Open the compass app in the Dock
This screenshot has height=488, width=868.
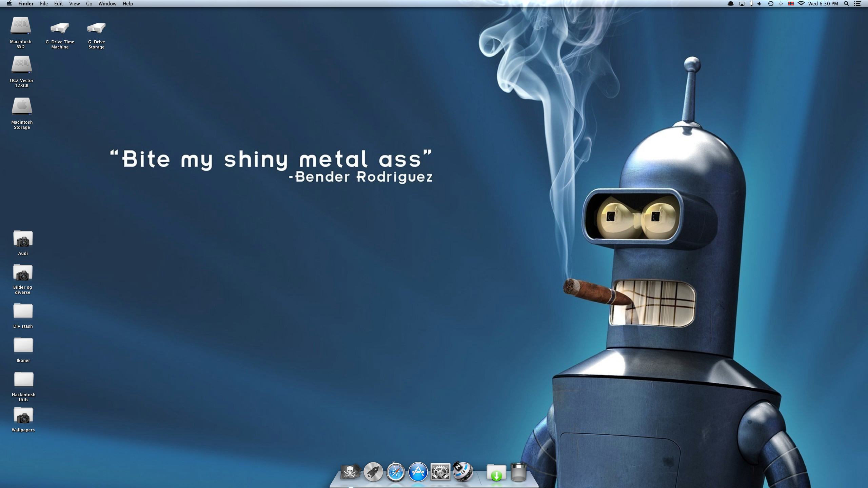coord(463,471)
